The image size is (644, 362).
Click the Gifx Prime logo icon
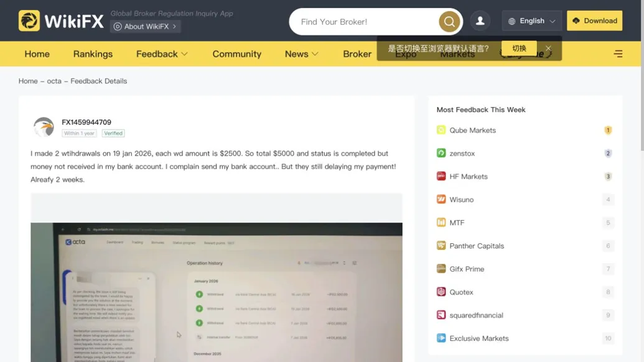pos(441,269)
